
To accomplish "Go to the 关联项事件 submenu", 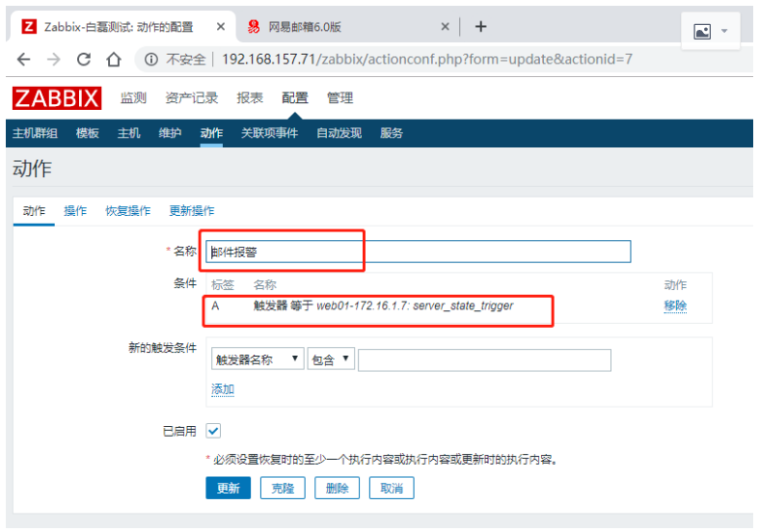I will coord(269,133).
